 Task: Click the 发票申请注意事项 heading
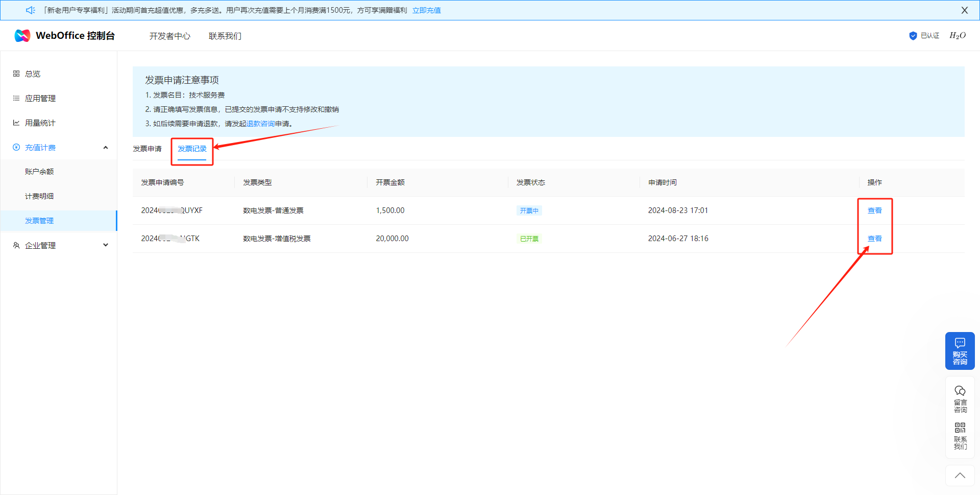click(x=182, y=80)
